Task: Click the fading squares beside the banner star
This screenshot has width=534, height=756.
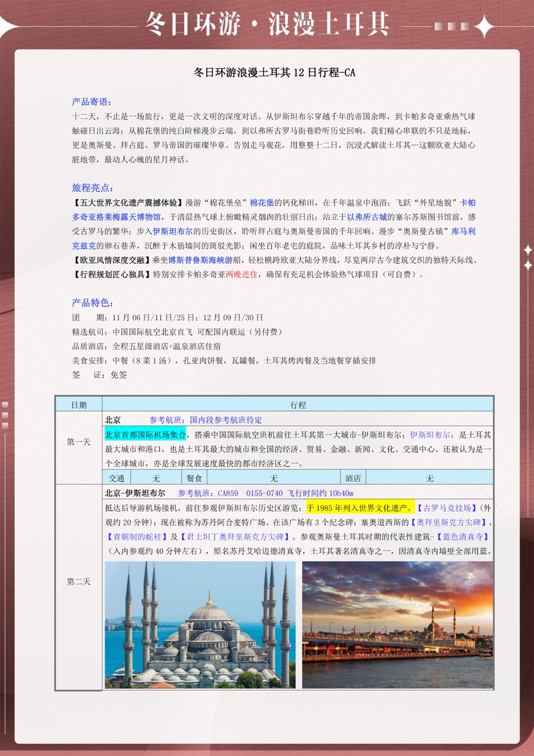Action: click(452, 26)
